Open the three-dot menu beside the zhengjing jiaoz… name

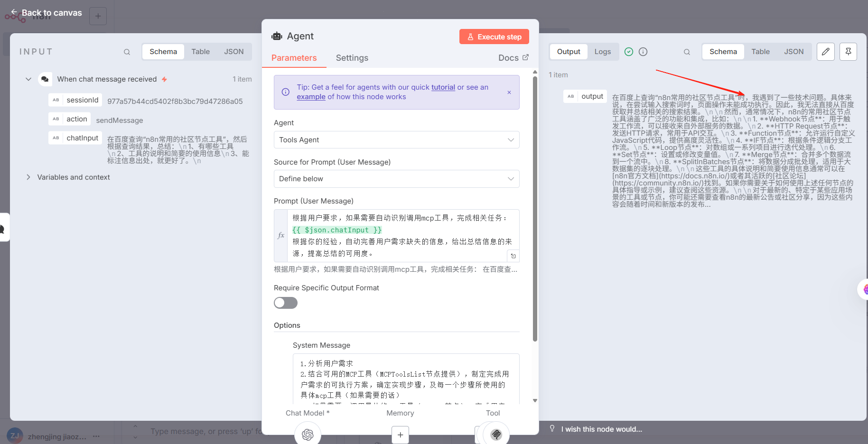tap(96, 436)
